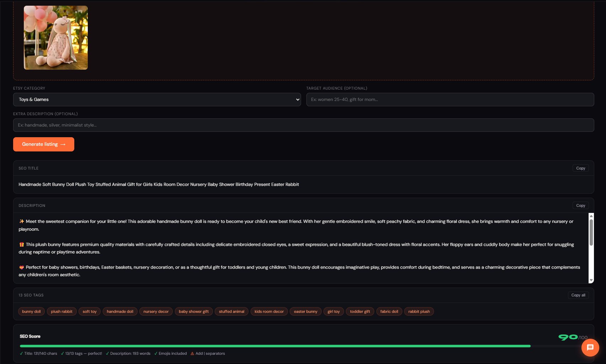Select the 'handmade doll' tag
This screenshot has width=606, height=364.
click(x=120, y=311)
